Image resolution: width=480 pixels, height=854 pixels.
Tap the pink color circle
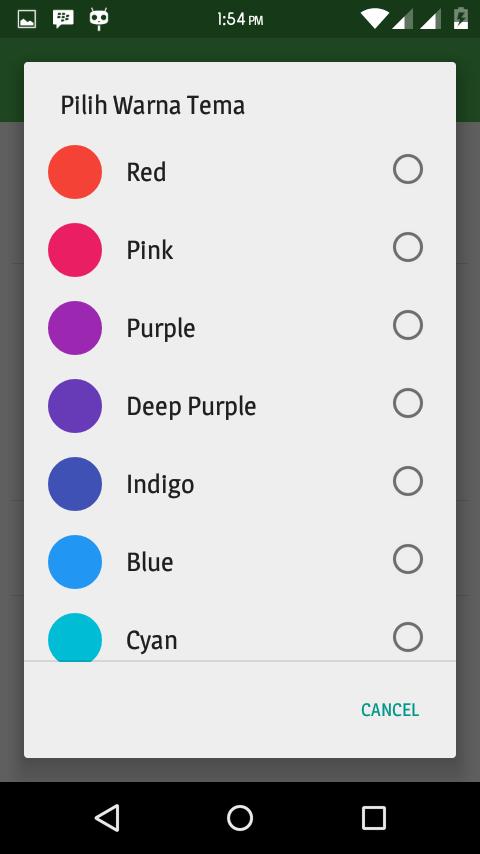[x=75, y=249]
